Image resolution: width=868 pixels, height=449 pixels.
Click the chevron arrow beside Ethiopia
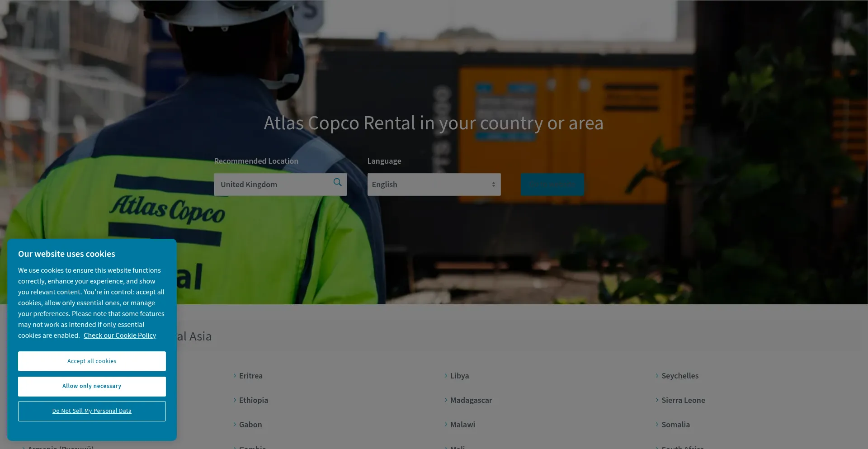coord(235,400)
